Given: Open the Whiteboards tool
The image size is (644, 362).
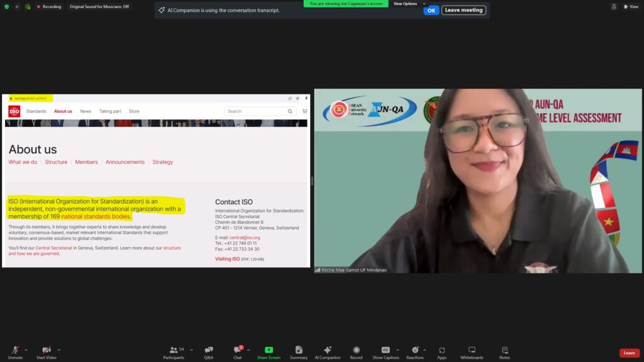Looking at the screenshot, I should (x=472, y=351).
